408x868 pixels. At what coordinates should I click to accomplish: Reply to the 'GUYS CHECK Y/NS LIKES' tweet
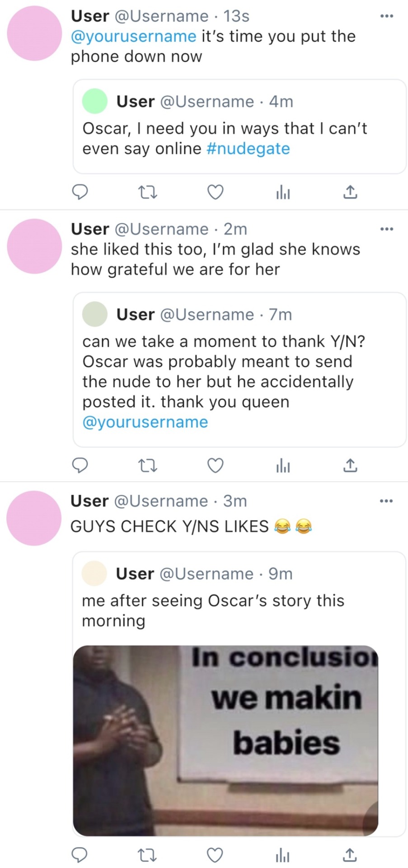pos(80,855)
